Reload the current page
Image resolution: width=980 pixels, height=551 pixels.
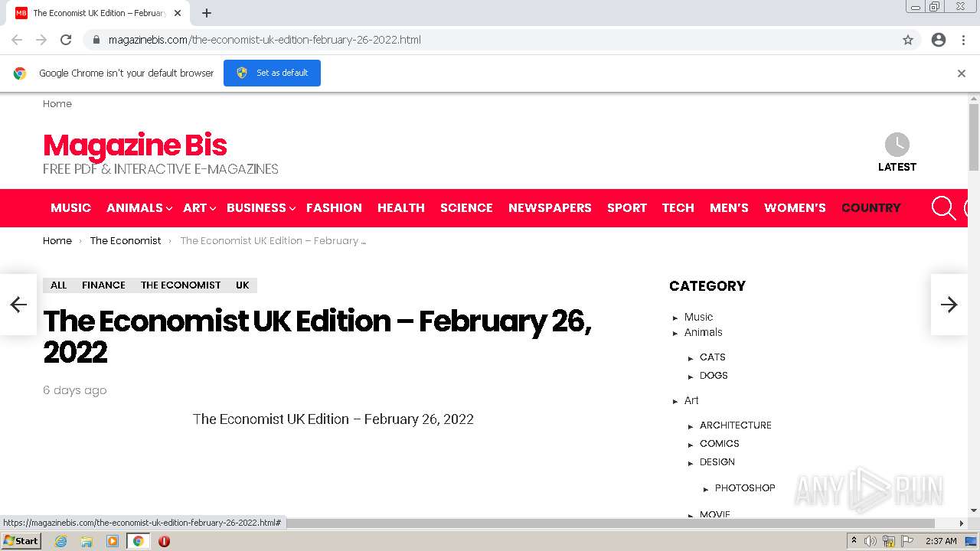66,40
